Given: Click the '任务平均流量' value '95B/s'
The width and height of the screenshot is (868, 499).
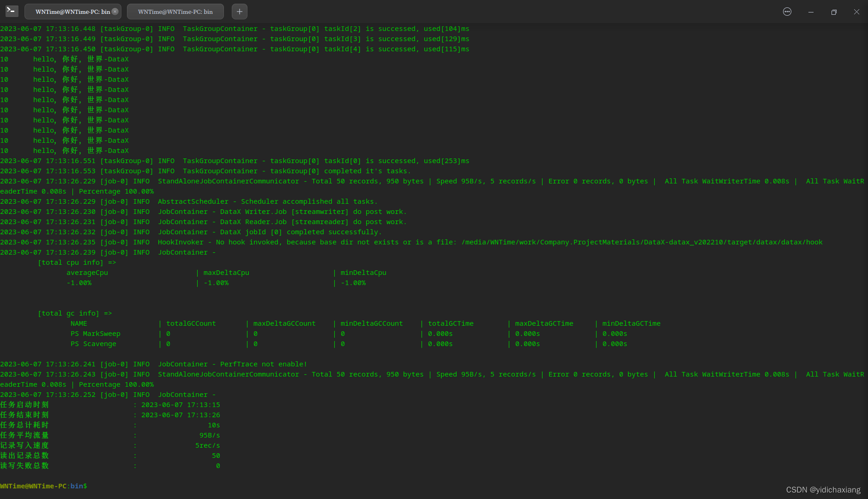Looking at the screenshot, I should pyautogui.click(x=210, y=435).
